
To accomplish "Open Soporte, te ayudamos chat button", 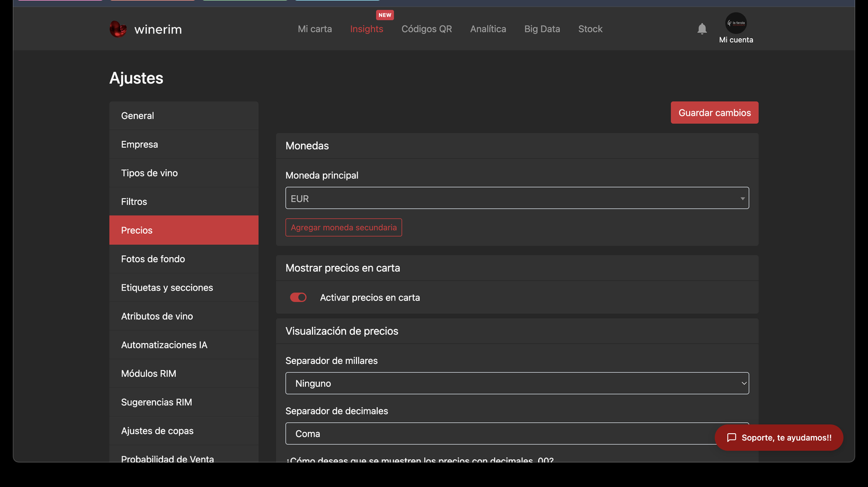I will point(779,438).
